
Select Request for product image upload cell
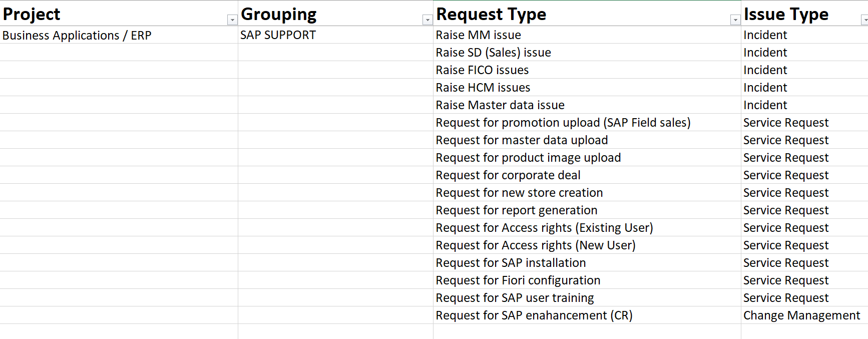click(x=587, y=158)
